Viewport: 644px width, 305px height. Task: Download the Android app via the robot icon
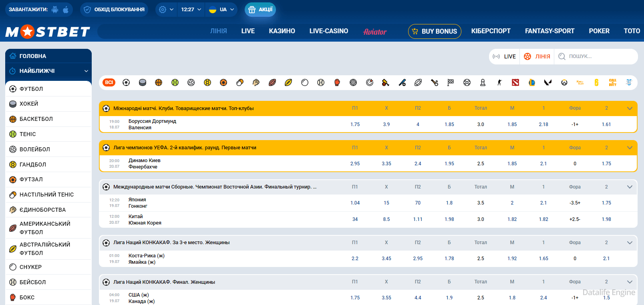55,10
